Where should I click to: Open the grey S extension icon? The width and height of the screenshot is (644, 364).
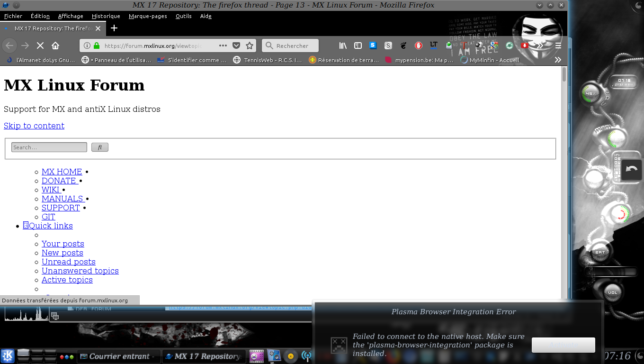(x=388, y=45)
